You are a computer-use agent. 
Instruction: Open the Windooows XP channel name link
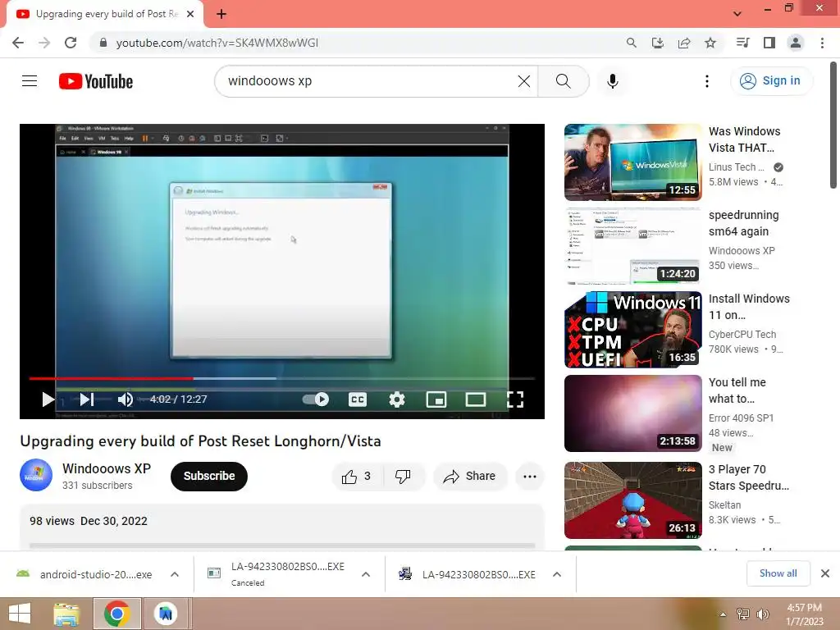[107, 468]
